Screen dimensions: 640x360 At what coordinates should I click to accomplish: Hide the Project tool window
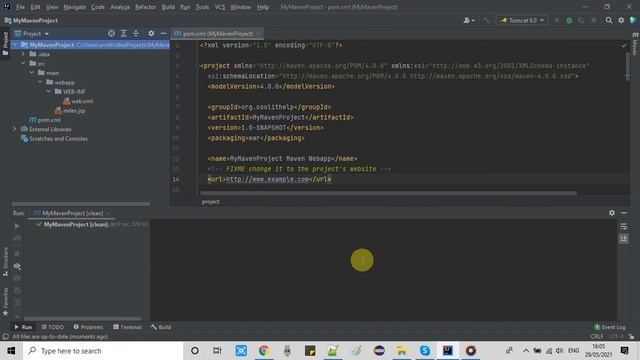coord(163,33)
